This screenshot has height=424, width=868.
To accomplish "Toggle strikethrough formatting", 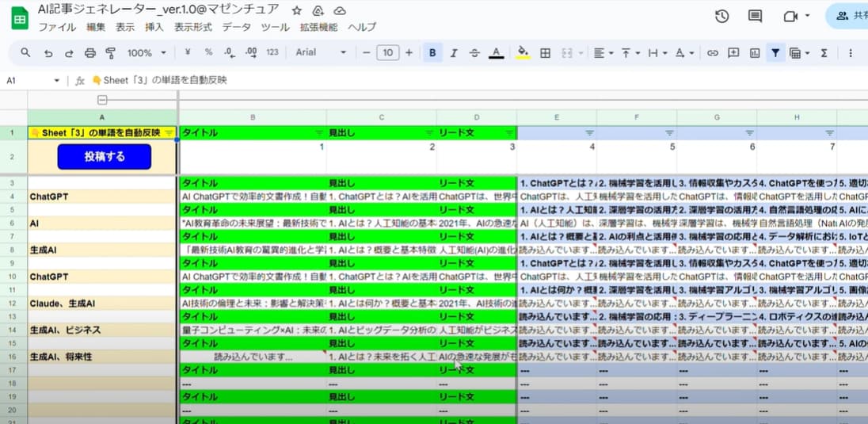I will click(474, 52).
